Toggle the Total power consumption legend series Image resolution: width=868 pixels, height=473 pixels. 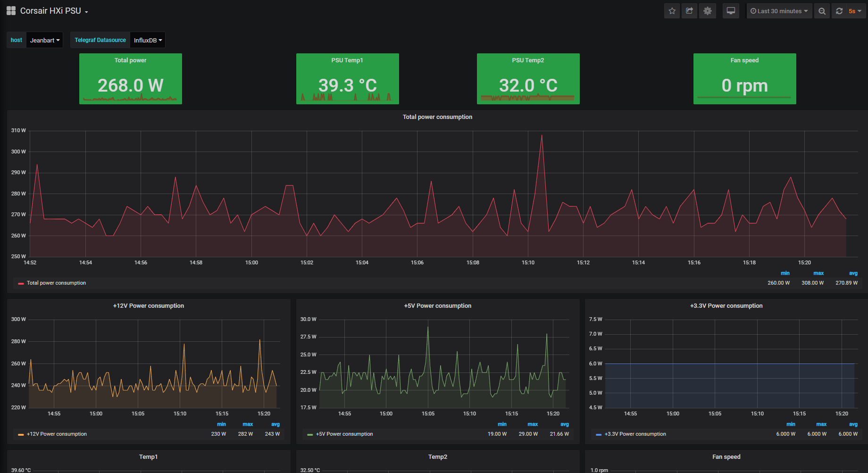(56, 283)
